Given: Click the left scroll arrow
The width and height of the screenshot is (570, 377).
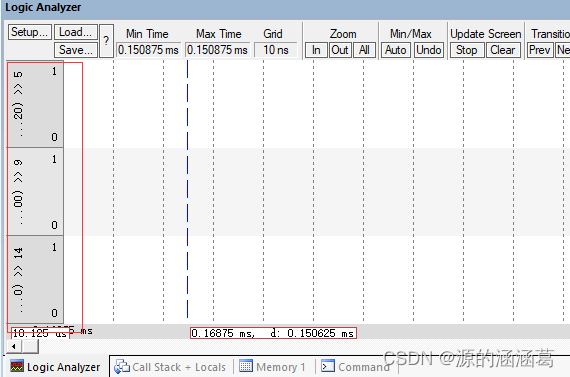Looking at the screenshot, I should click(x=14, y=346).
